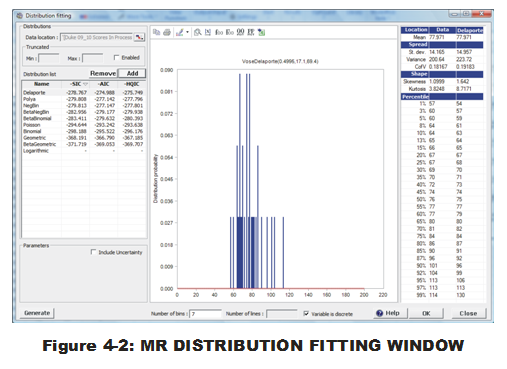Click the copy chart icon in the toolbar
Screen dimensions: 507x369
tap(156, 32)
